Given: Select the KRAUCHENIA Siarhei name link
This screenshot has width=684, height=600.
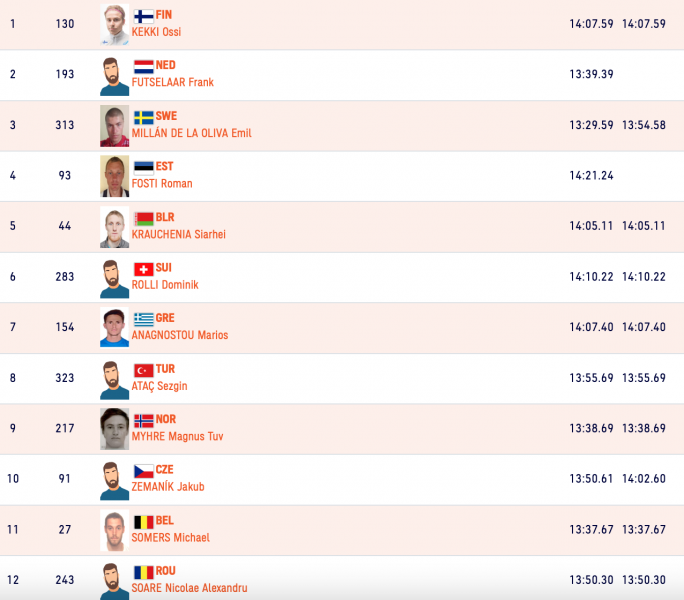Looking at the screenshot, I should click(178, 234).
